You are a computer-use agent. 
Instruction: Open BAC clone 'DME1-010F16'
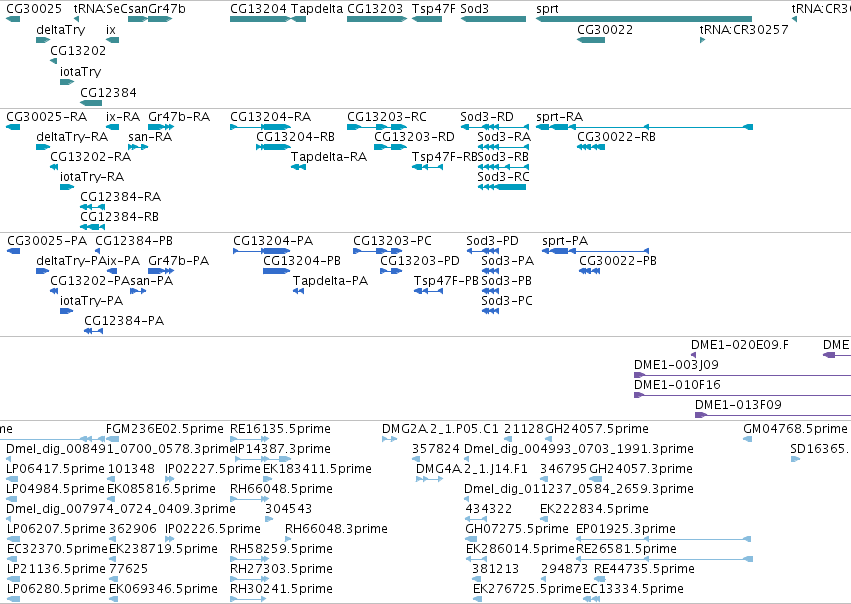[x=677, y=385]
